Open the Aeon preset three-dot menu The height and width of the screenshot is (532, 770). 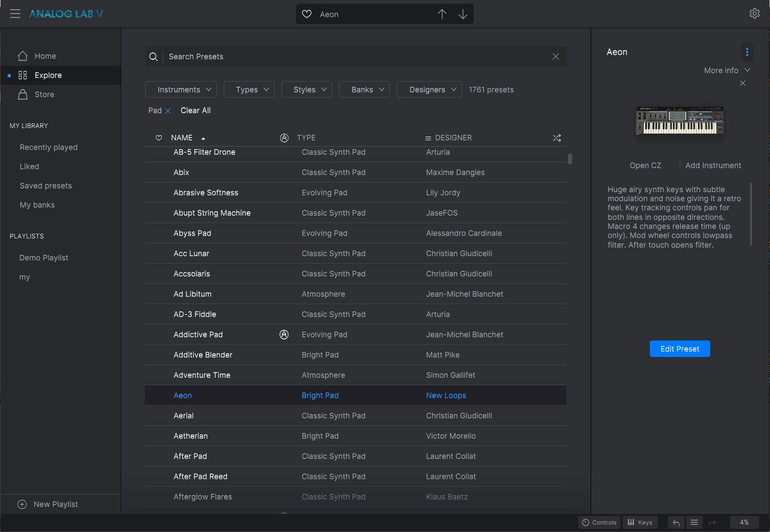[747, 52]
